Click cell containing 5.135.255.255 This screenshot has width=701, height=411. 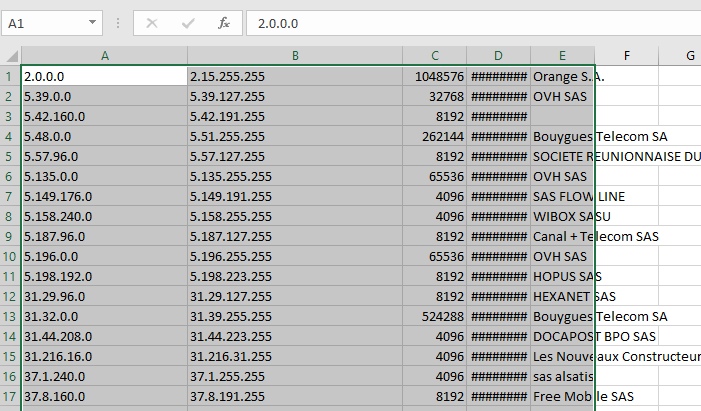point(295,176)
